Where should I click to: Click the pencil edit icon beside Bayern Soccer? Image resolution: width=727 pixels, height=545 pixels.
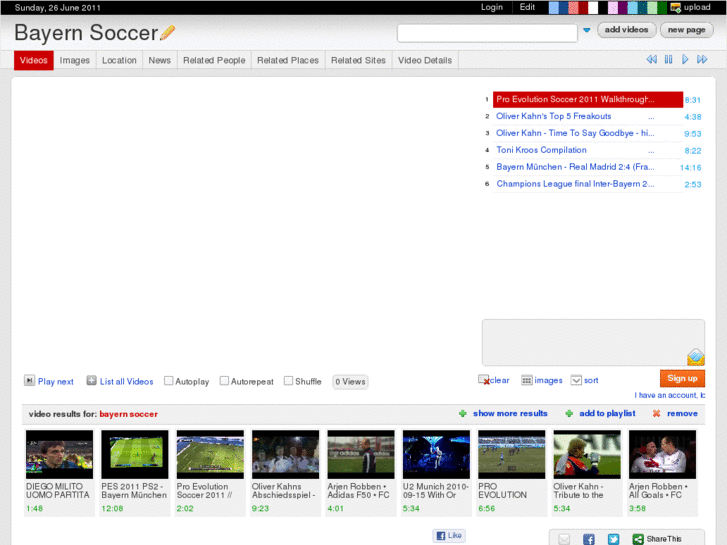click(167, 32)
